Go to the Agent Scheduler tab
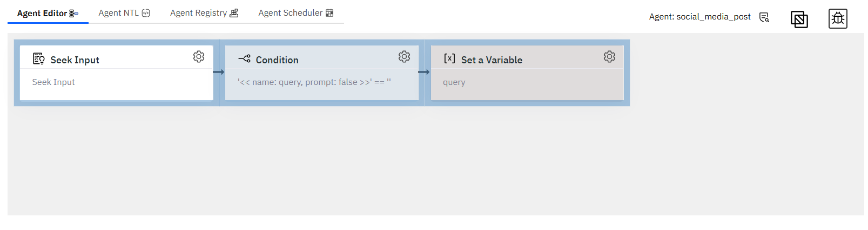Viewport: 868px width, 230px height. tap(295, 13)
